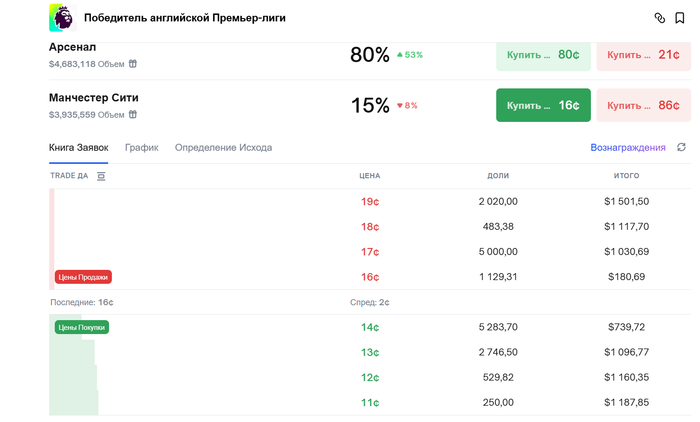Copy the market link icon
This screenshot has height=422, width=700.
[x=659, y=18]
